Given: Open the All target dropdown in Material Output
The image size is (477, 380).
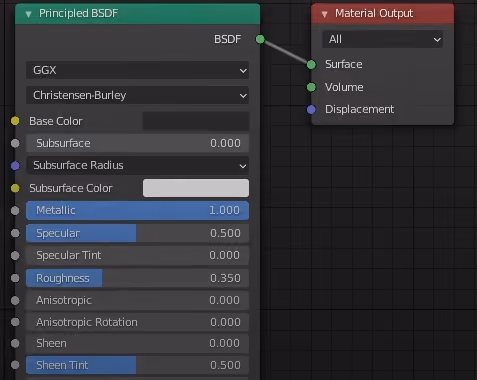Looking at the screenshot, I should [x=383, y=39].
